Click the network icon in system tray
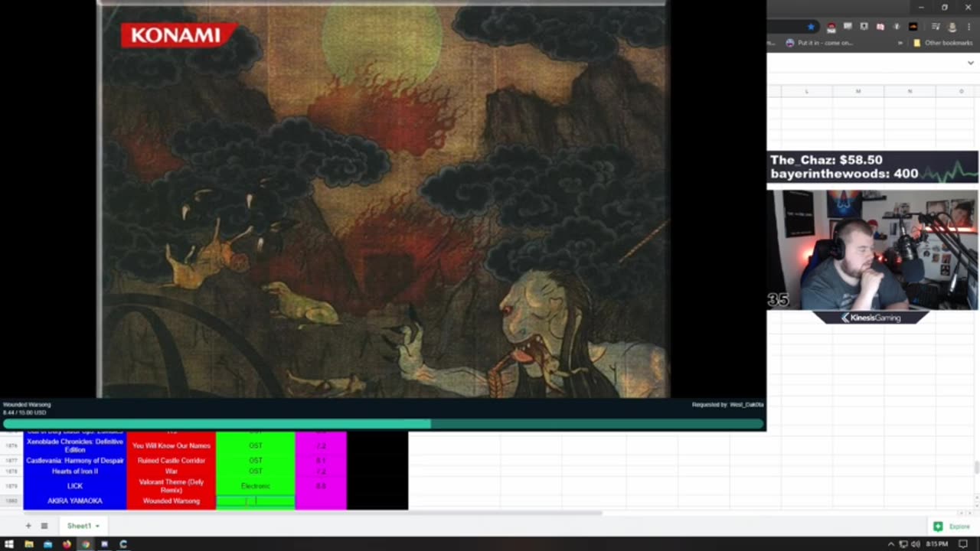Screen dimensions: 980x551 tap(903, 544)
